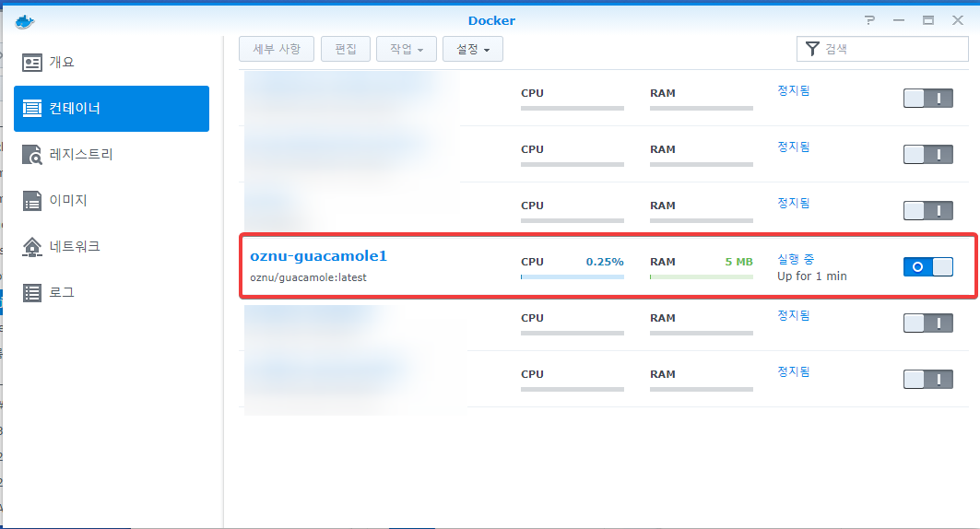Switch to the 네트워크 network tab
This screenshot has height=529, width=980.
pyautogui.click(x=112, y=247)
